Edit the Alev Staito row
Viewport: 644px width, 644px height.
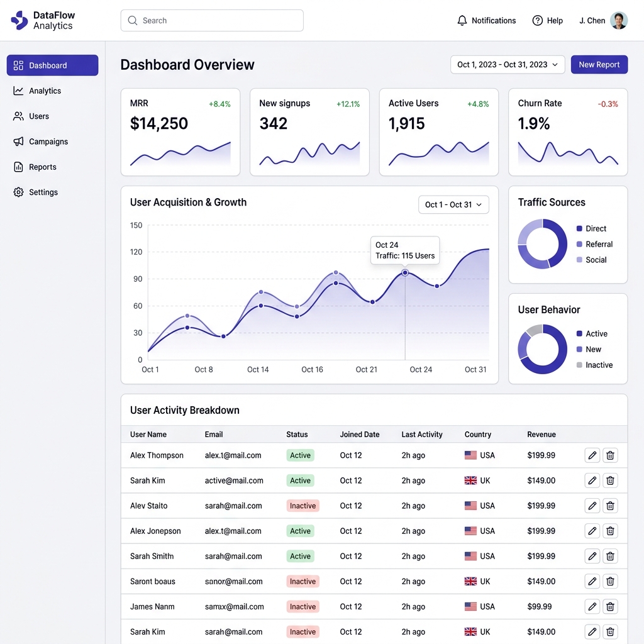coord(592,506)
